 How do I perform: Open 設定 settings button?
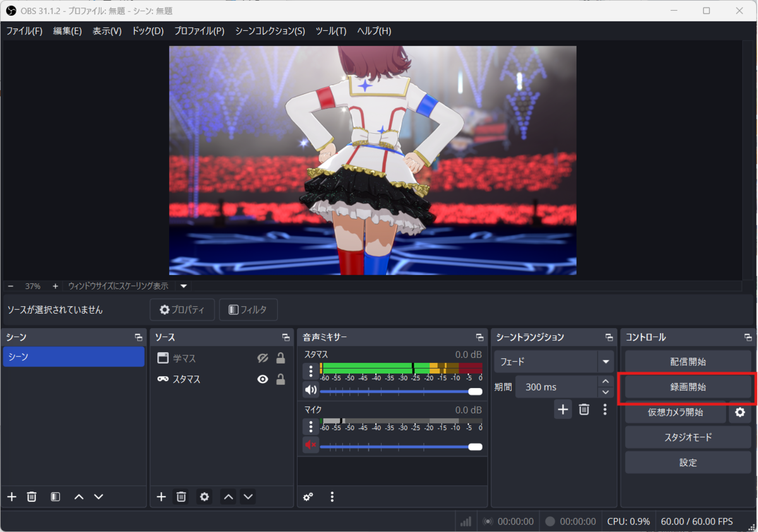coord(688,463)
